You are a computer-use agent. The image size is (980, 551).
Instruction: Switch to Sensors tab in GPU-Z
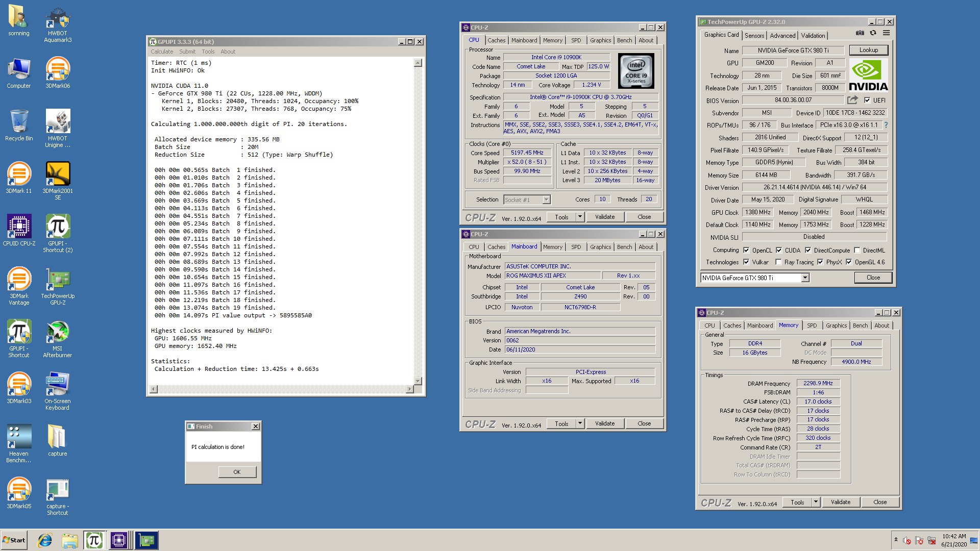pos(754,35)
